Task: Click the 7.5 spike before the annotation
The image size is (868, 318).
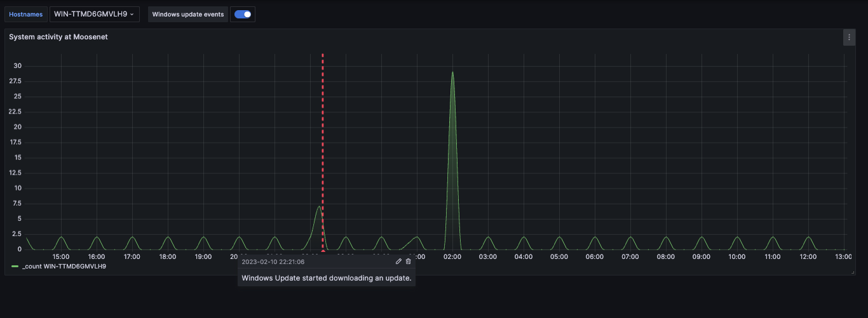Action: click(x=319, y=207)
